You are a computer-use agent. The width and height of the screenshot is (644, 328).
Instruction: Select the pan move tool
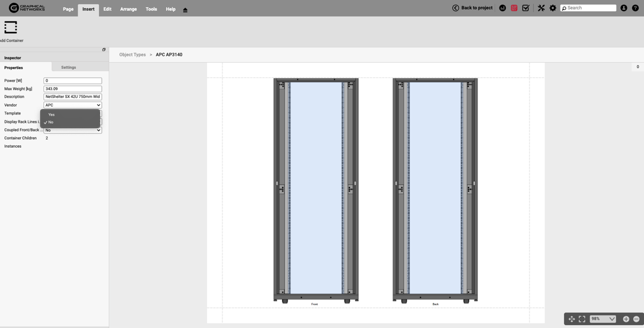[x=572, y=319]
